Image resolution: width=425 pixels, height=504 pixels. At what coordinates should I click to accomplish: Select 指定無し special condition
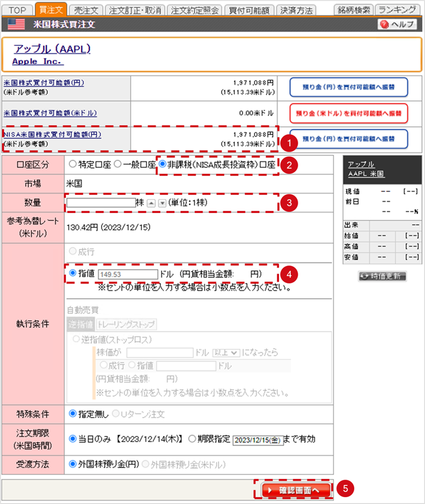point(73,414)
